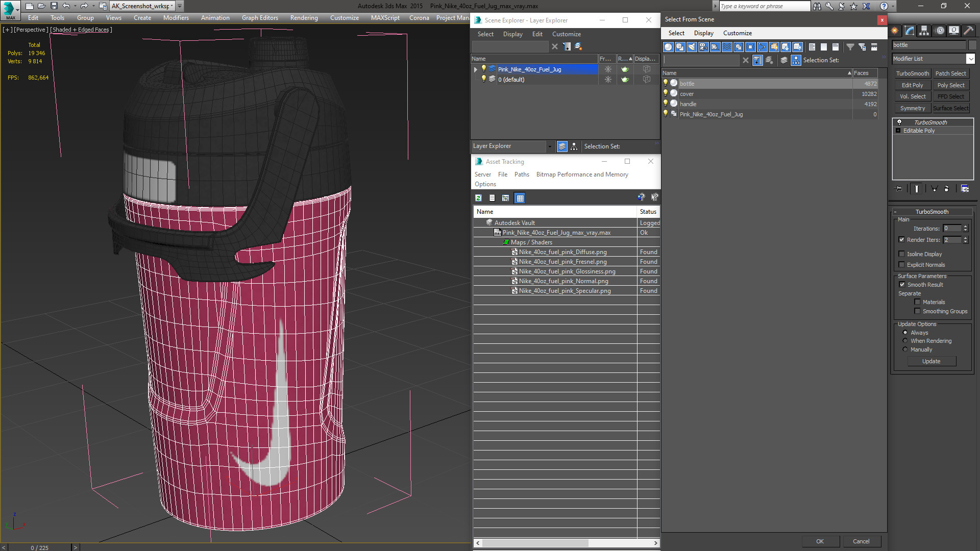The image size is (980, 551).
Task: Click the Select All list icon
Action: pos(812,47)
